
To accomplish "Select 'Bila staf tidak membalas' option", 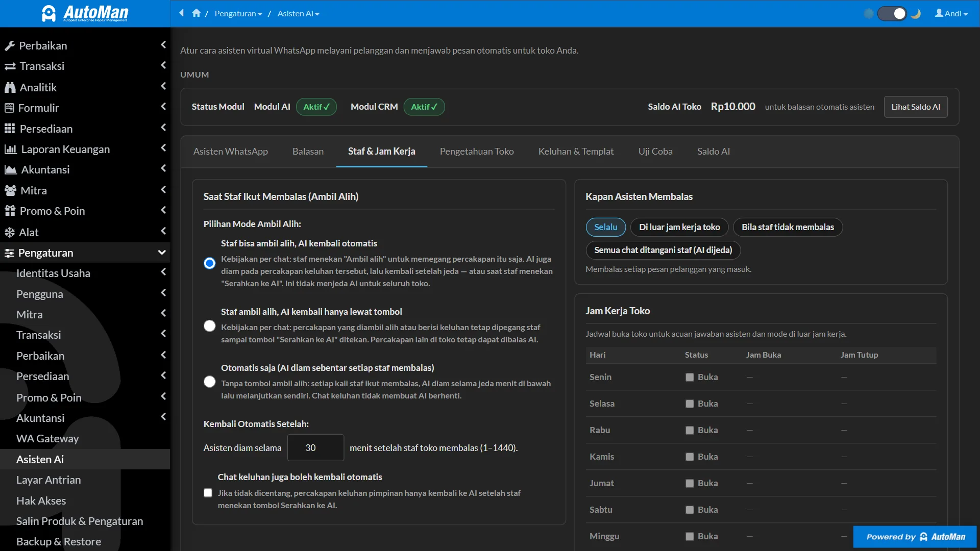I will pos(788,227).
